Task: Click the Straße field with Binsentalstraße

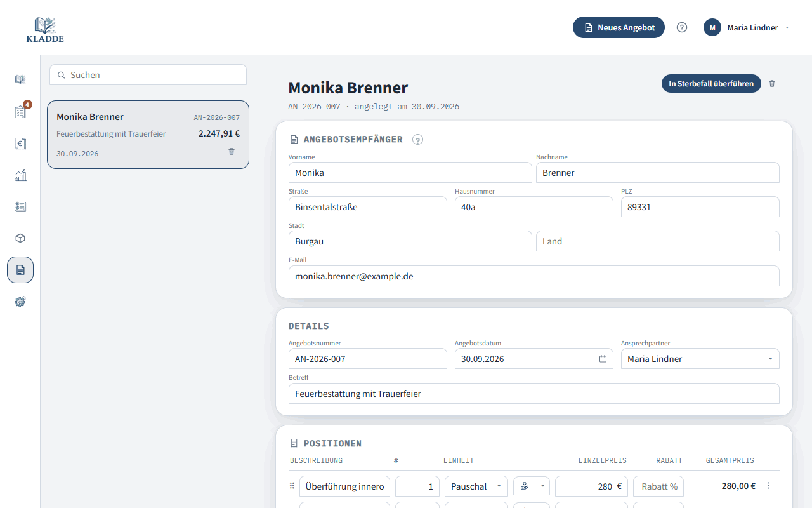Action: coord(368,207)
